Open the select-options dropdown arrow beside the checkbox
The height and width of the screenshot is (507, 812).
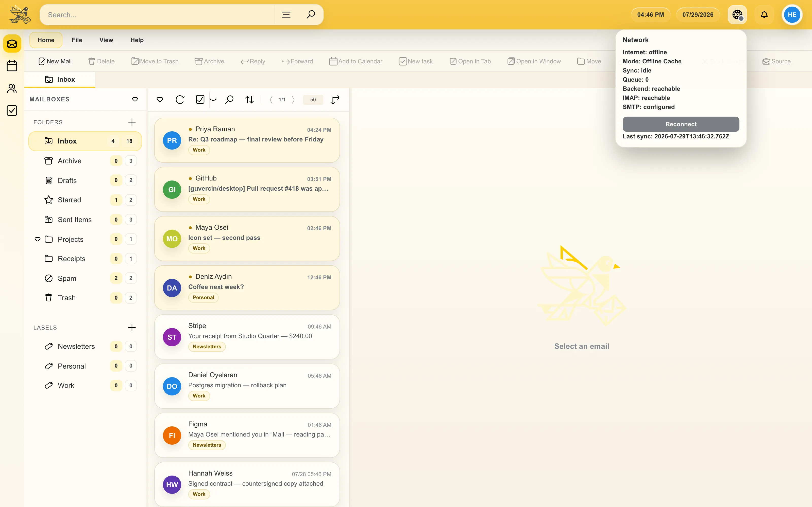click(213, 100)
